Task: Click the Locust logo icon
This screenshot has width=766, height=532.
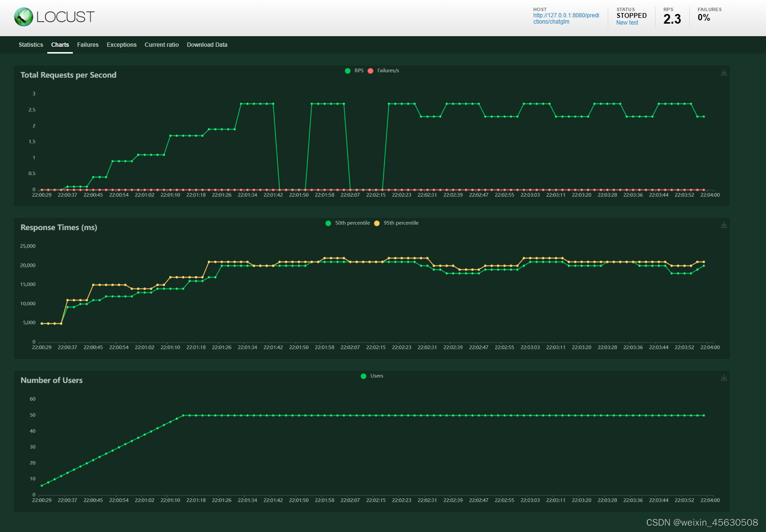Action: tap(24, 17)
